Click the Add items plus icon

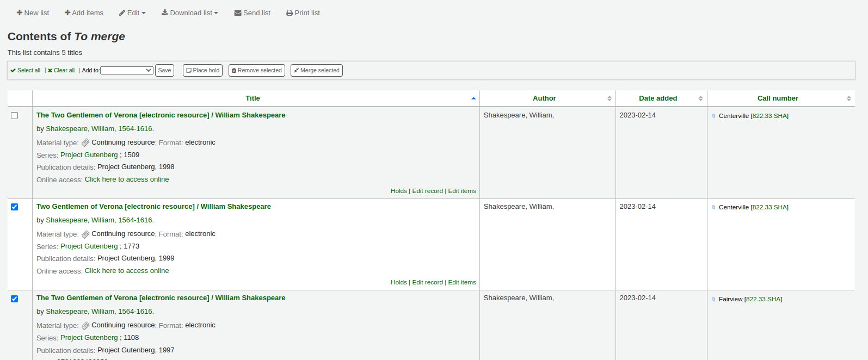(x=67, y=13)
